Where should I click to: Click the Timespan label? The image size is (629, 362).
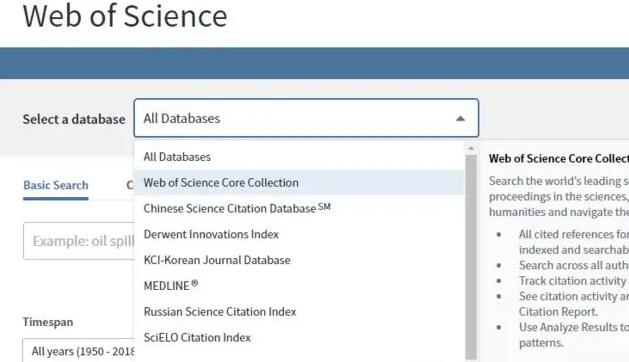48,322
